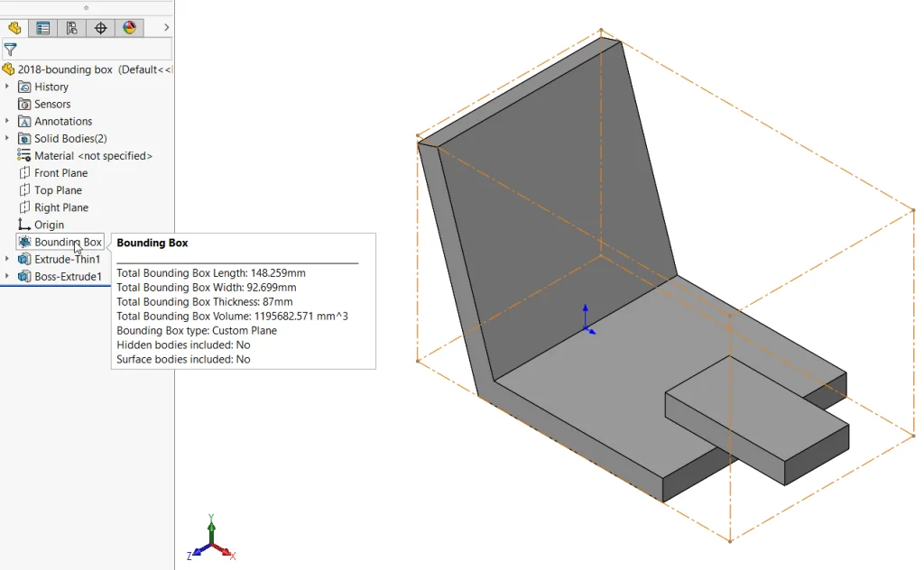Click the flyout panel arrow next to tabs
Viewport: 924px width, 570px height.
click(x=165, y=28)
